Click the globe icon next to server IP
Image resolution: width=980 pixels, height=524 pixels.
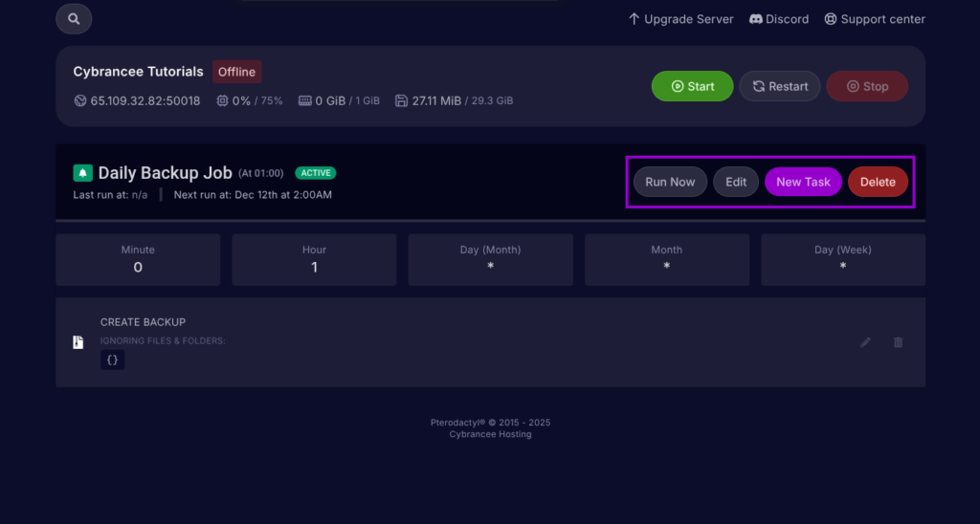click(80, 100)
